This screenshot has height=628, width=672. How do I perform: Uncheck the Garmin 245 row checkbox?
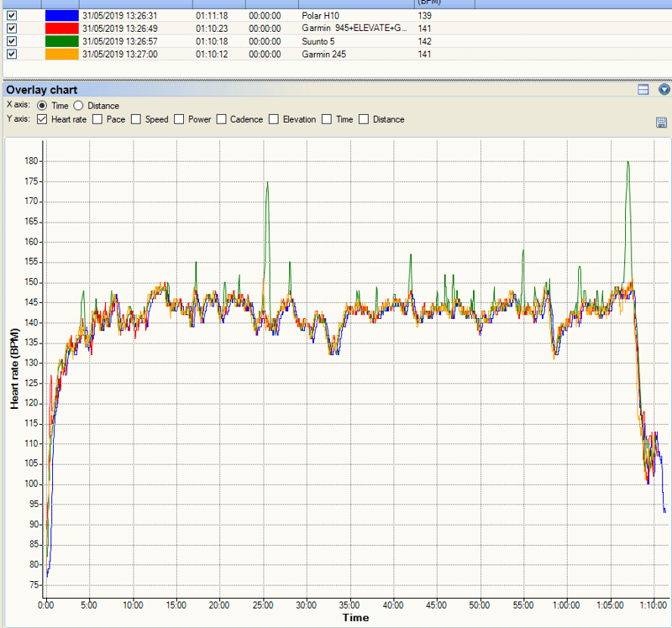(x=12, y=54)
